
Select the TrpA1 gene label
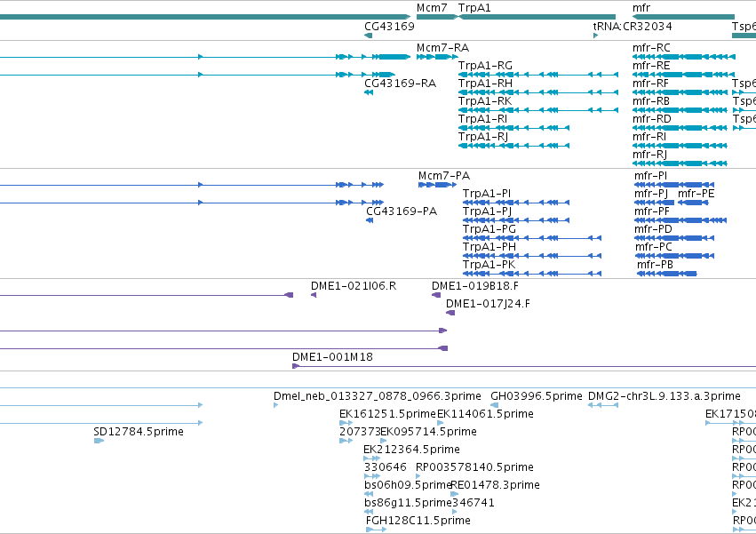pos(474,8)
